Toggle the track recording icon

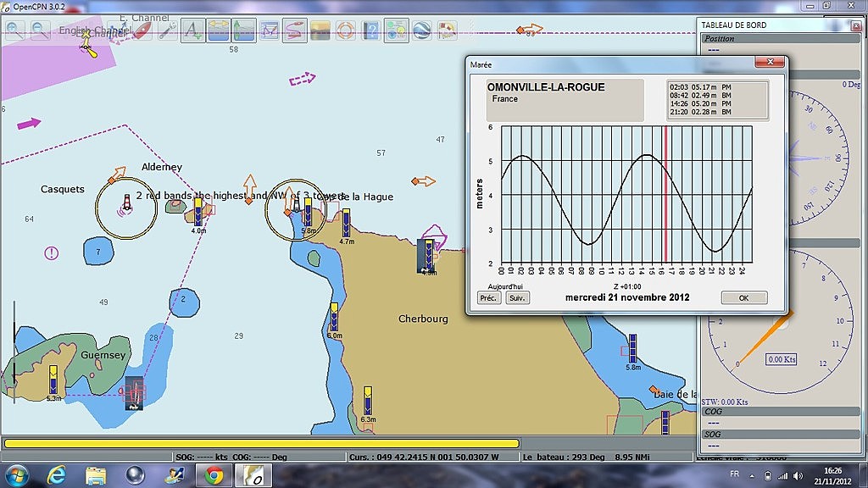coord(294,30)
